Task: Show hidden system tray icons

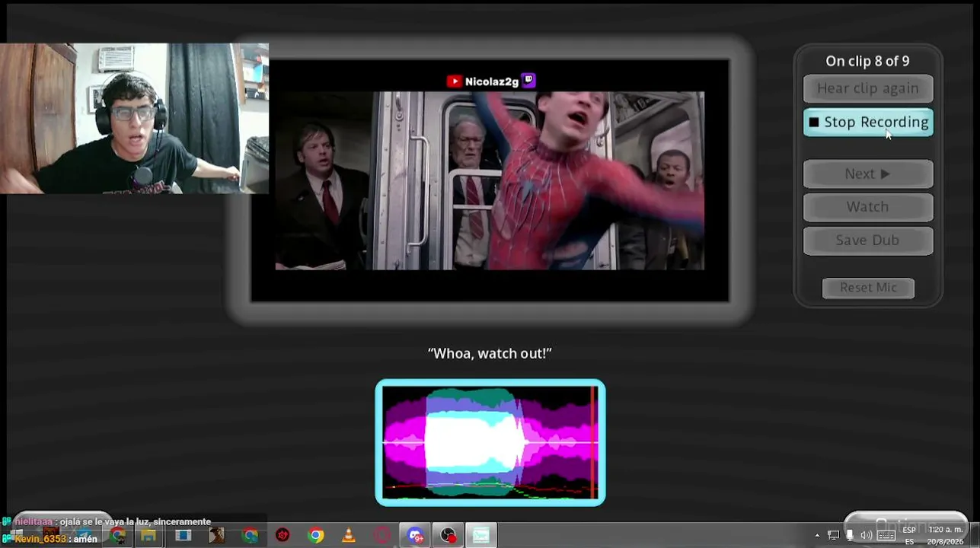Action: coord(818,535)
